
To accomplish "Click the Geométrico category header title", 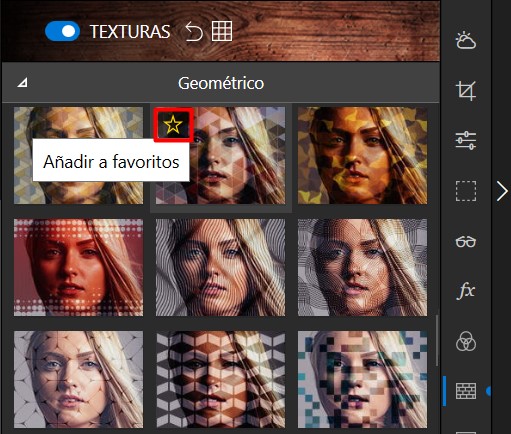I will 221,83.
